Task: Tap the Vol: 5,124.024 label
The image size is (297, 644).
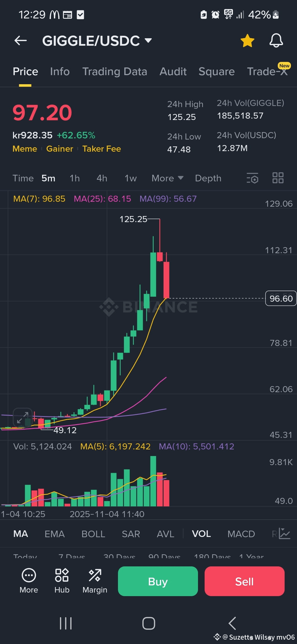Action: pyautogui.click(x=43, y=446)
